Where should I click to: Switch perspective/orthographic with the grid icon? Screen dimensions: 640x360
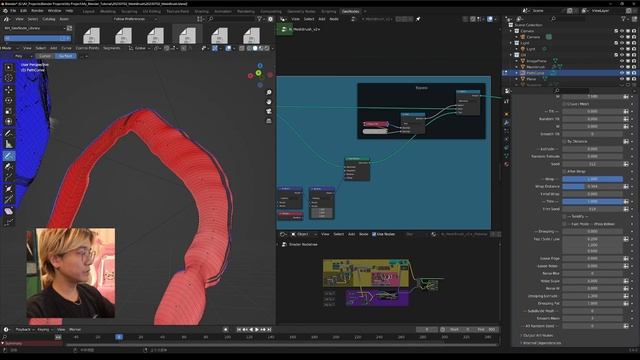[x=269, y=121]
